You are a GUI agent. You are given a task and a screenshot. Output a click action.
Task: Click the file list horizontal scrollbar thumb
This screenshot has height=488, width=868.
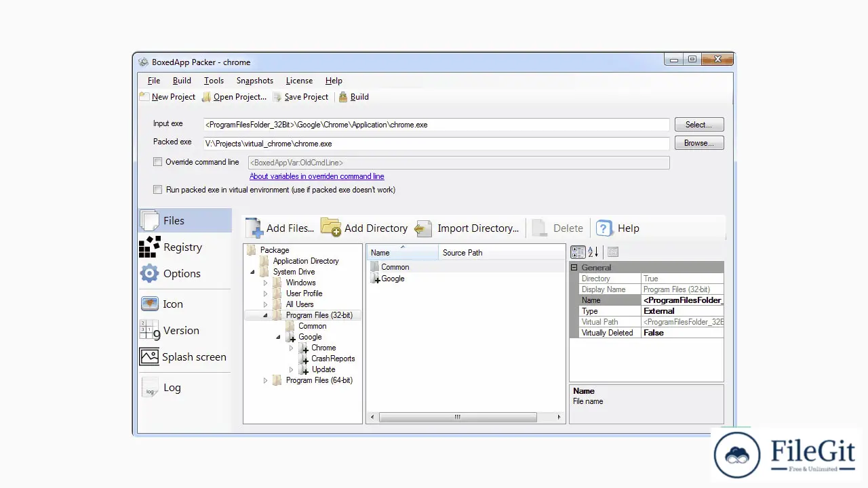coord(458,418)
